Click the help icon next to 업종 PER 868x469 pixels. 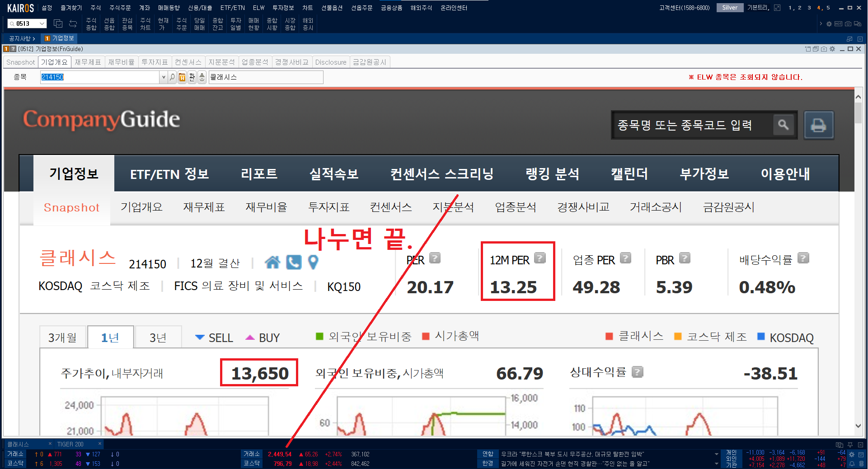(x=625, y=258)
